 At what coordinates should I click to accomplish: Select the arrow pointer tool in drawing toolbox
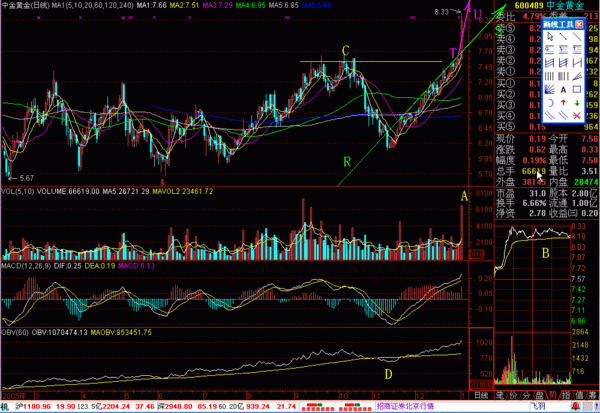click(550, 36)
